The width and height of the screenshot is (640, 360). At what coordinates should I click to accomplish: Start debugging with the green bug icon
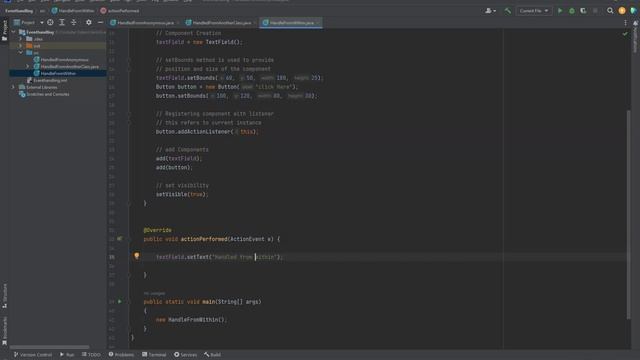(572, 11)
